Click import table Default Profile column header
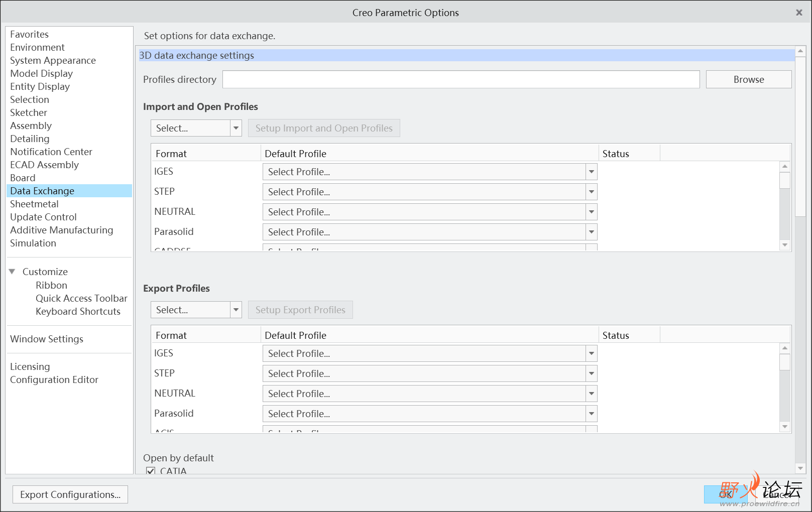This screenshot has height=512, width=812. pos(429,154)
